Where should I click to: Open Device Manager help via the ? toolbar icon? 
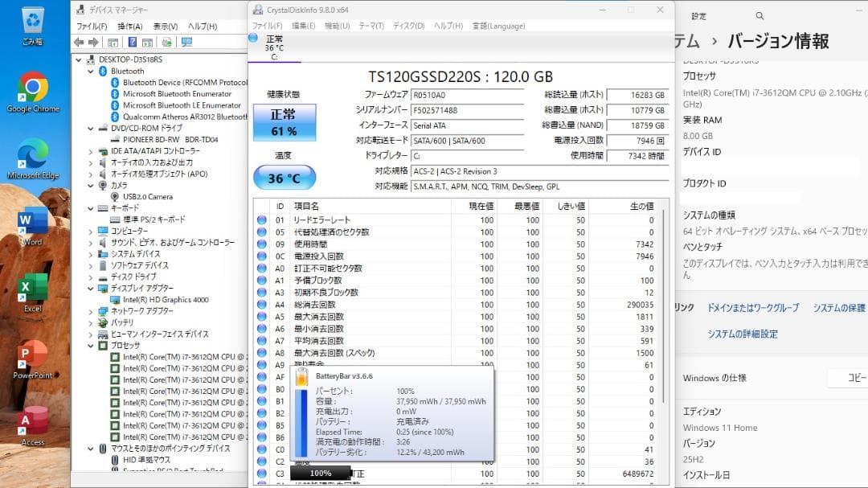coord(132,41)
